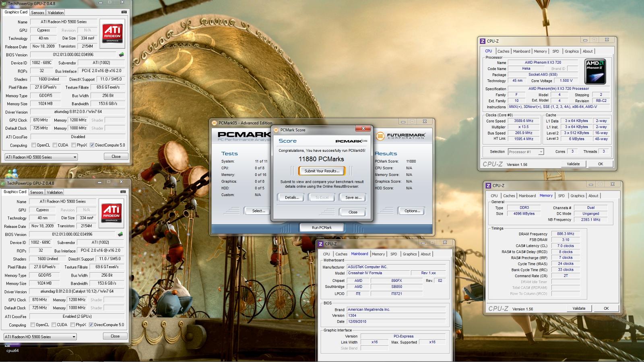Click BIOS save chip icon in upper GPU-Z
The image size is (644, 362).
[x=121, y=54]
